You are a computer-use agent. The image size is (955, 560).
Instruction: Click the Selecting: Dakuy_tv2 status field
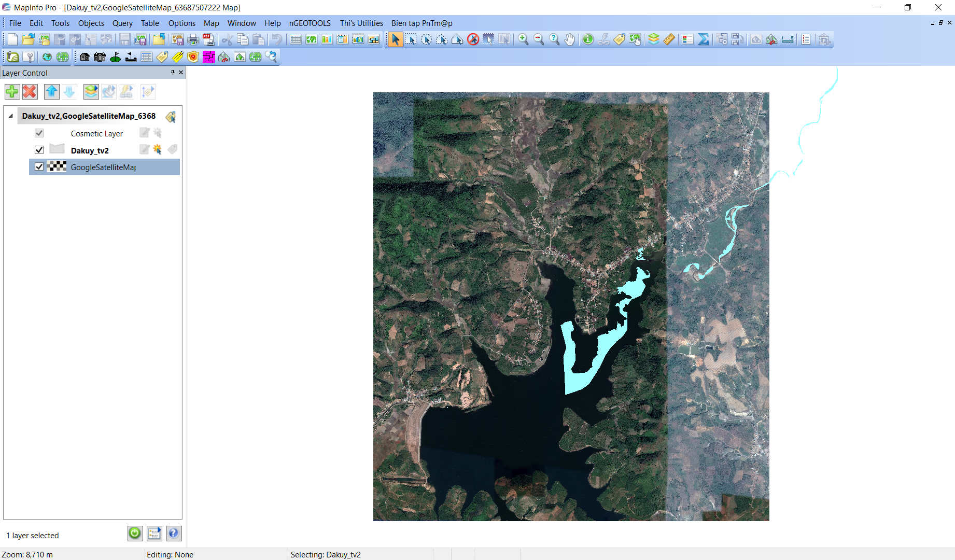361,554
